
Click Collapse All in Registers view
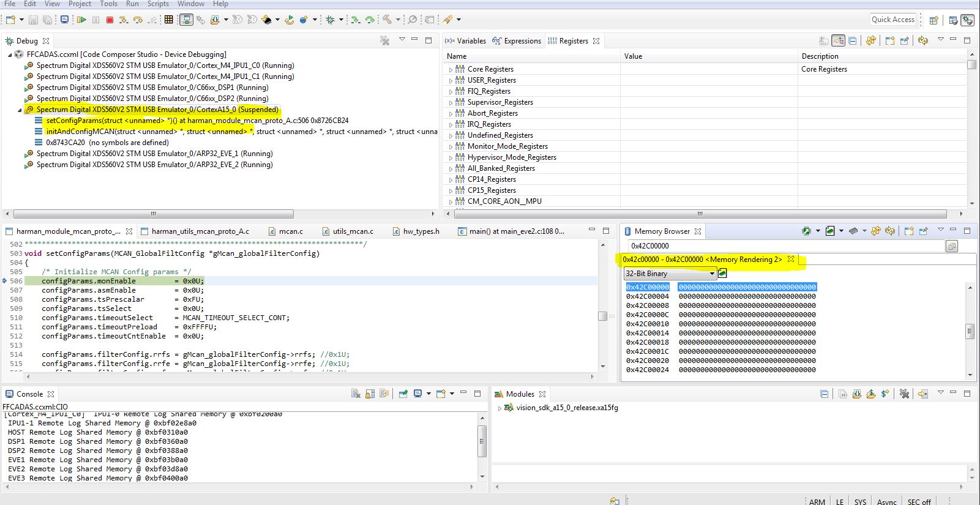852,41
